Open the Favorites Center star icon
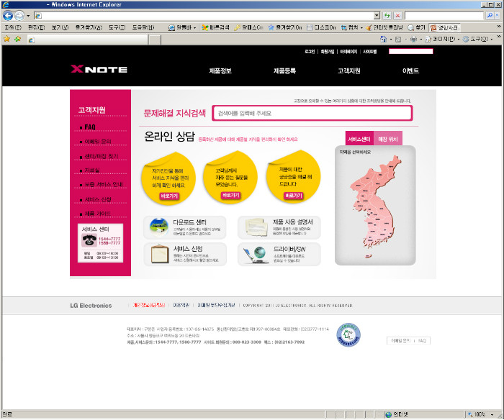Screen dimensions: 504x420 click(x=6, y=39)
